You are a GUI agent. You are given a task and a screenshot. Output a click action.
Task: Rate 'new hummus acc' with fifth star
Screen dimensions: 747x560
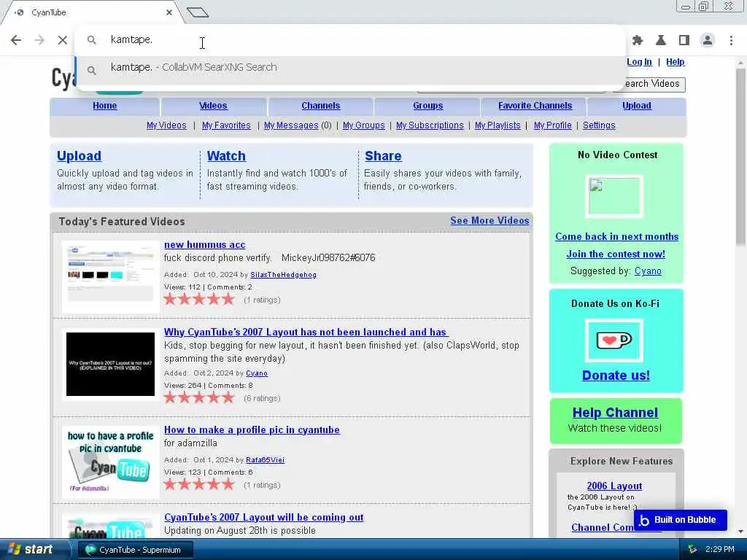click(x=228, y=299)
